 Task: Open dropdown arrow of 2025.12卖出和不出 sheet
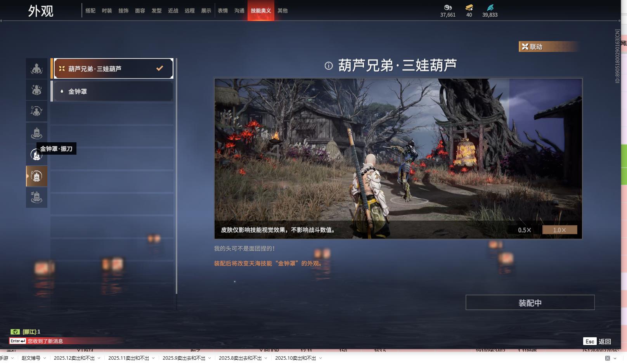99,358
